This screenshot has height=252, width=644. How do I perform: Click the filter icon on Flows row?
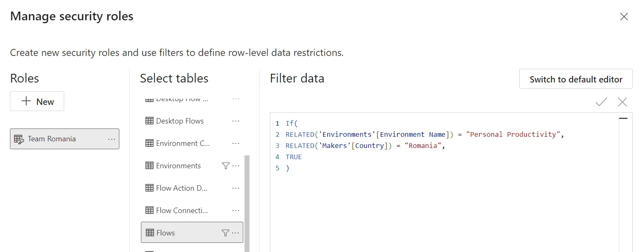pyautogui.click(x=225, y=233)
